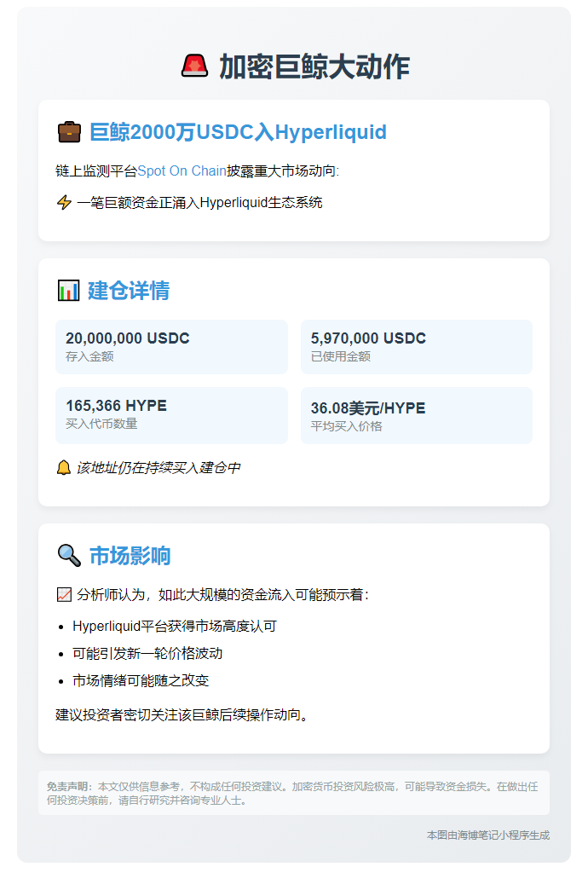The image size is (588, 890).
Task: Click the lightning bolt icon
Action: 64,203
